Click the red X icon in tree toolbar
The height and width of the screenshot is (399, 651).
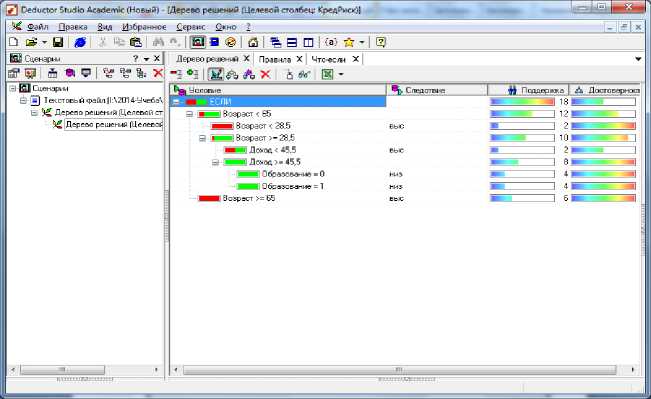tap(265, 74)
